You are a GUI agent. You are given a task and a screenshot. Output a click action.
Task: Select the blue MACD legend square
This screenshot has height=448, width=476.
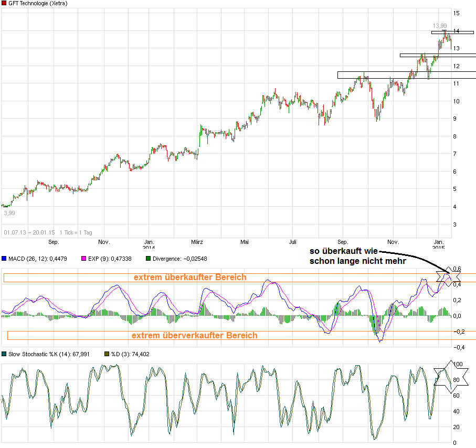4,258
